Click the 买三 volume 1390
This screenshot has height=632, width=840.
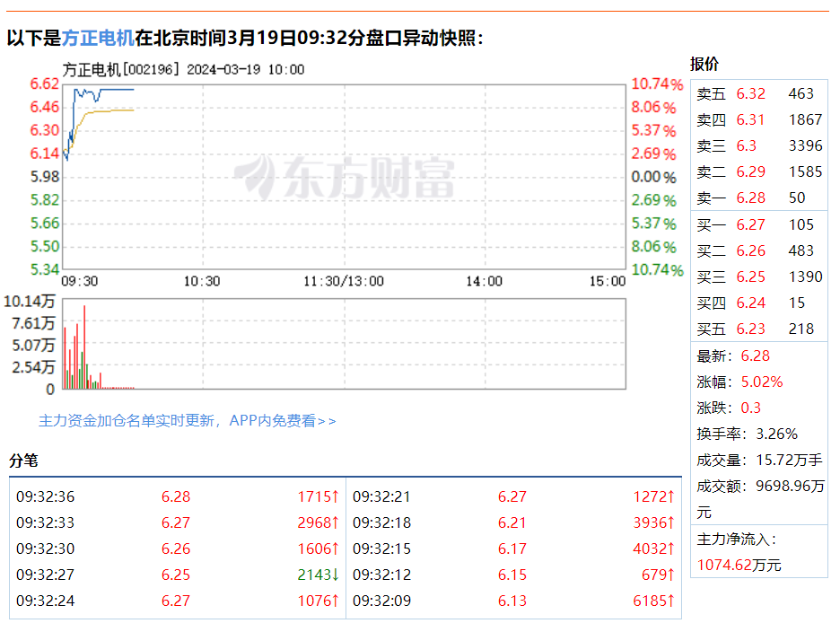[x=805, y=276]
